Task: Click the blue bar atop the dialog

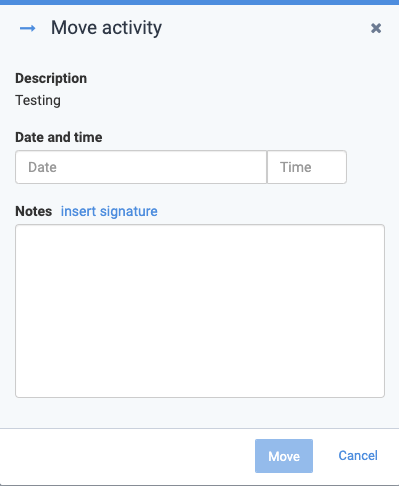Action: pyautogui.click(x=199, y=2)
